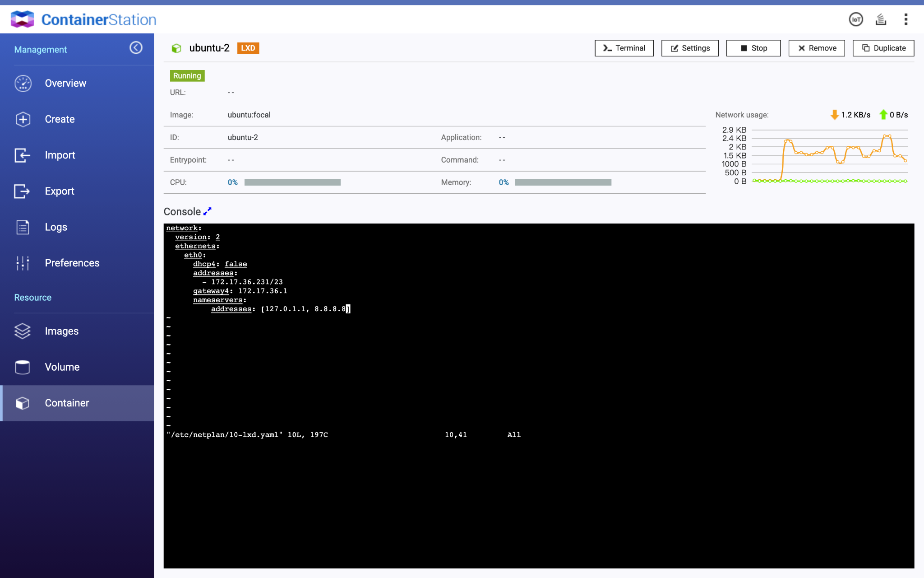
Task: Click the IoT icon in header
Action: tap(855, 19)
